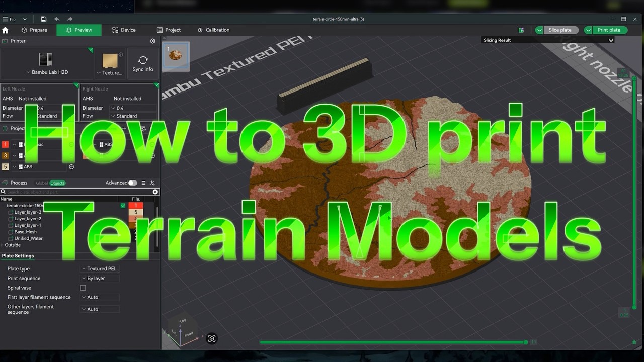
Task: Open the Print sequence By layer dropdown
Action: click(x=100, y=278)
